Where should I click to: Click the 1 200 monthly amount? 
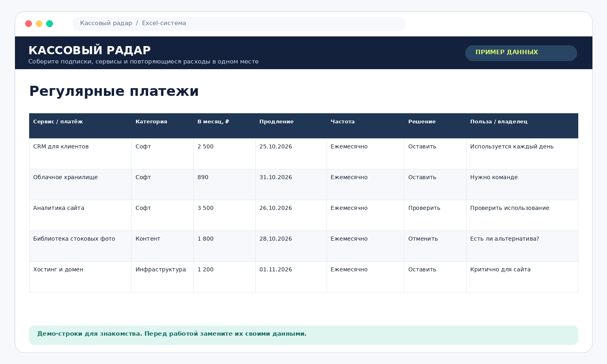pos(224,277)
